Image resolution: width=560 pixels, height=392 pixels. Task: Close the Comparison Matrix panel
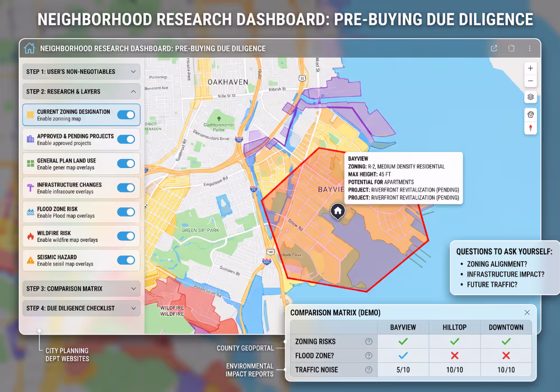pyautogui.click(x=527, y=312)
